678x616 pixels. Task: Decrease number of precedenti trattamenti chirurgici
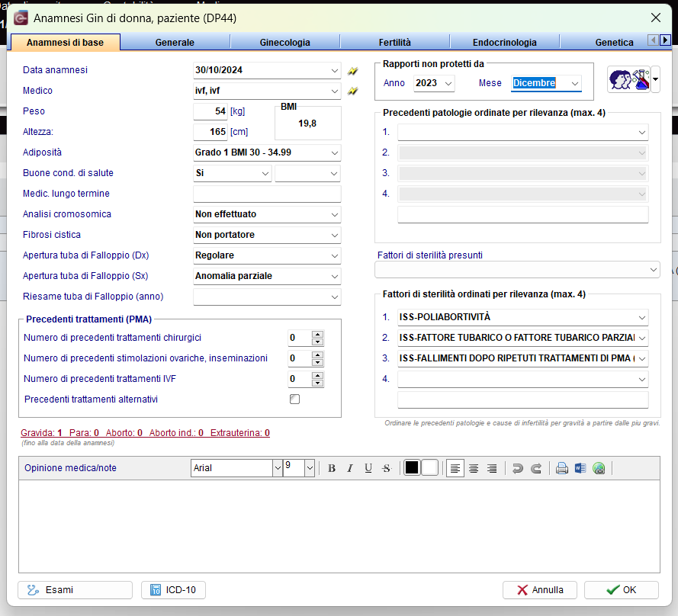pyautogui.click(x=318, y=342)
